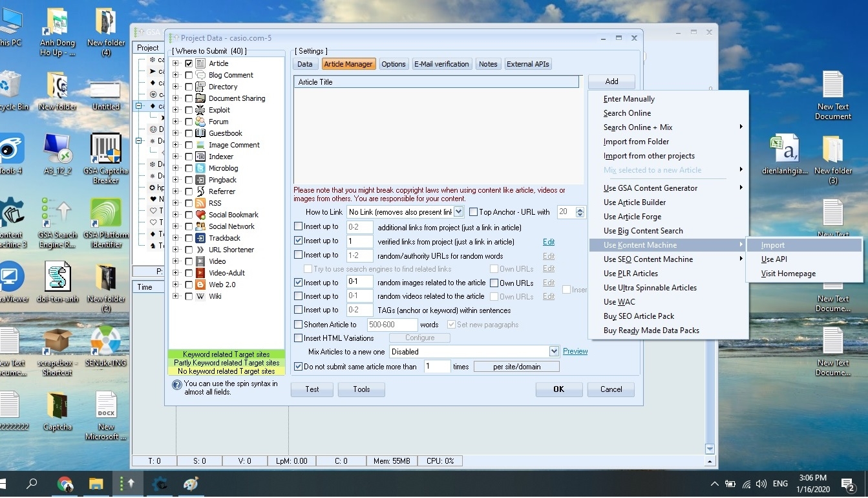
Task: Tick the Social Network checkbox
Action: pos(189,226)
